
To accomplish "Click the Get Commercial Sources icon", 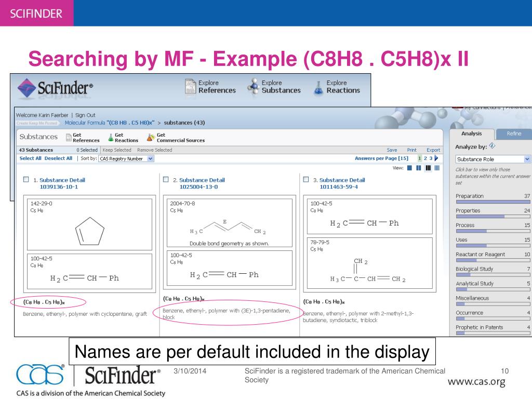I will coord(151,137).
